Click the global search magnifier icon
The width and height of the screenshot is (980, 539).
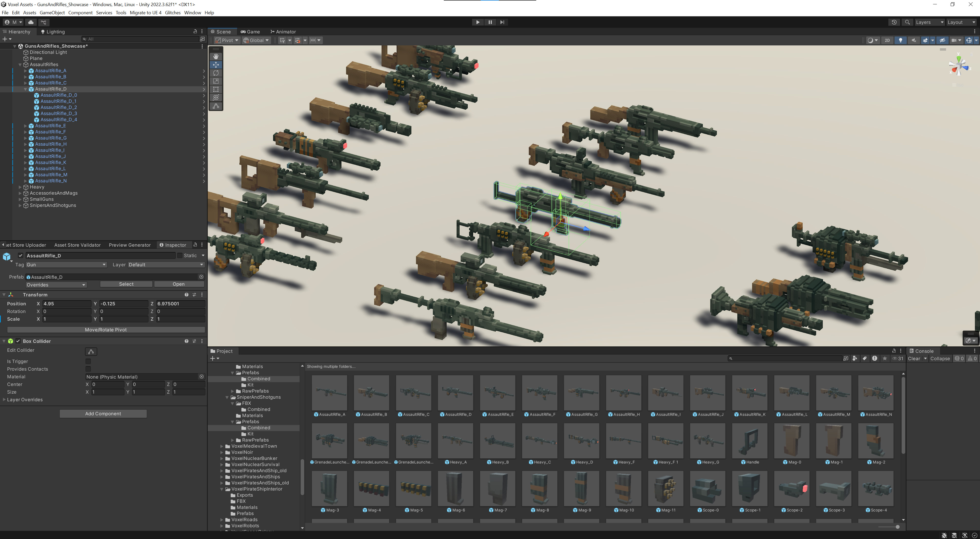tap(907, 22)
